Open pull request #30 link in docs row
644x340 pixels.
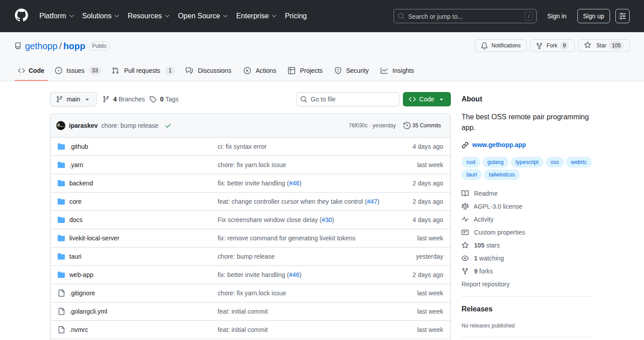[327, 220]
